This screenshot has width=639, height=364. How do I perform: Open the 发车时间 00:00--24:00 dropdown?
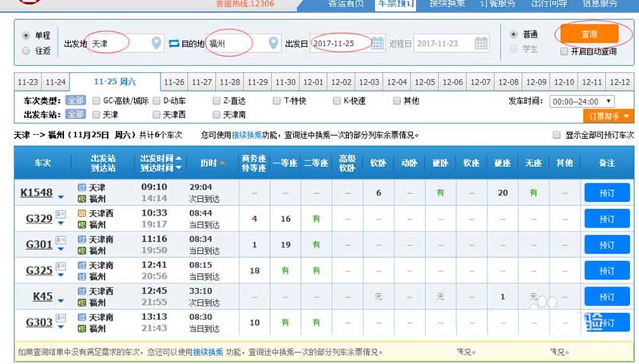point(582,101)
